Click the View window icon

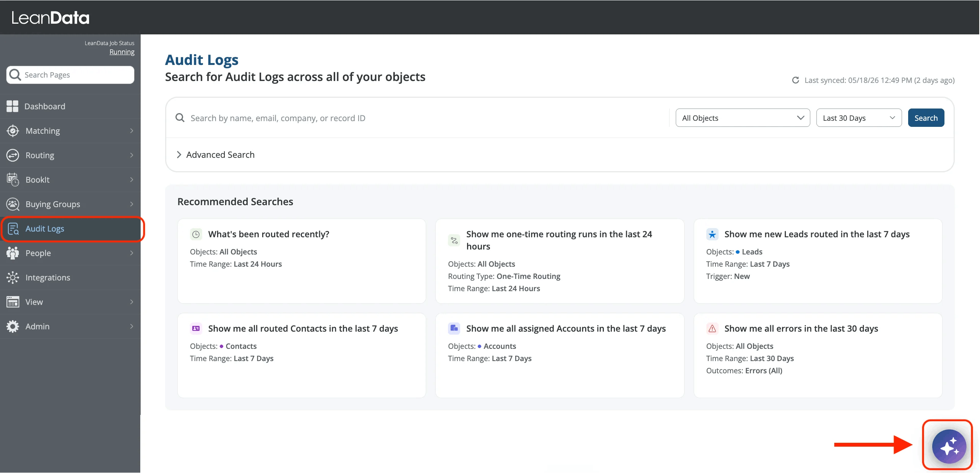[x=13, y=302]
